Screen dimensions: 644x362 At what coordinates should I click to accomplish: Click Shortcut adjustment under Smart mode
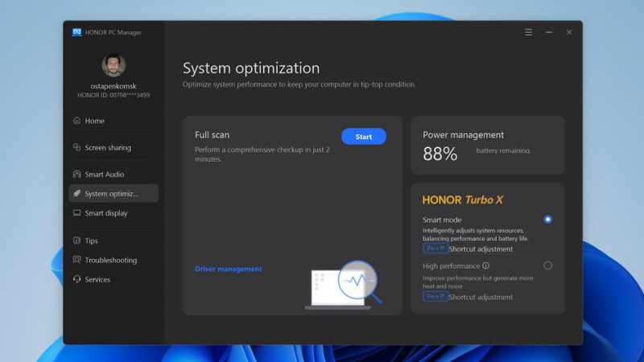pyautogui.click(x=481, y=249)
